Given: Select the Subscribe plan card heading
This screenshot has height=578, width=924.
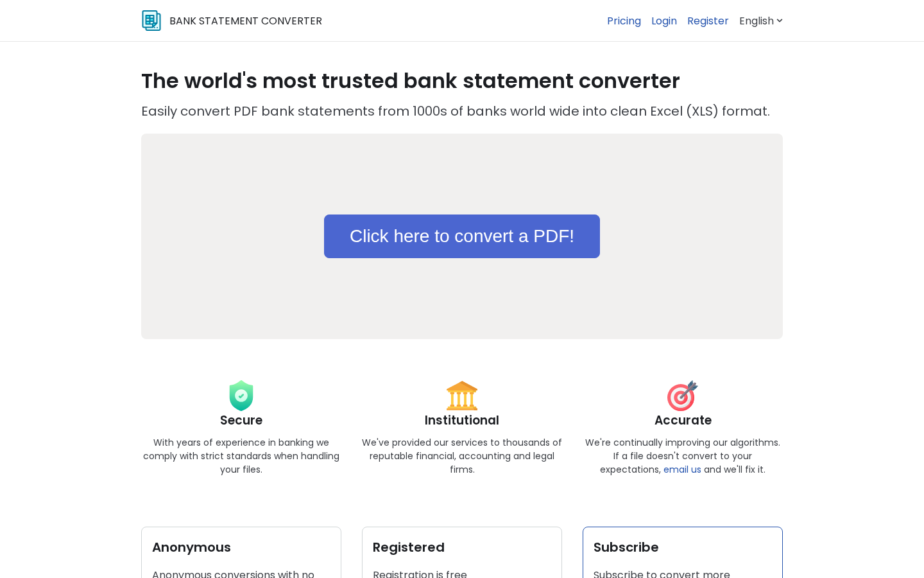Looking at the screenshot, I should [626, 547].
